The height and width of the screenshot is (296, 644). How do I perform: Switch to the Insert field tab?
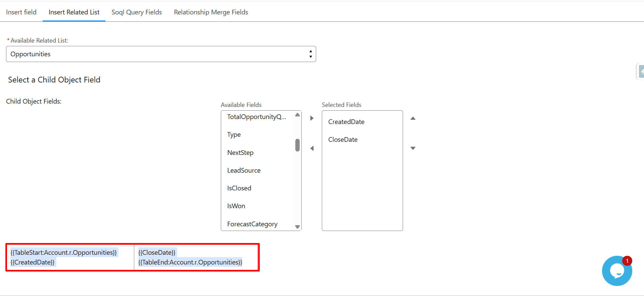21,12
